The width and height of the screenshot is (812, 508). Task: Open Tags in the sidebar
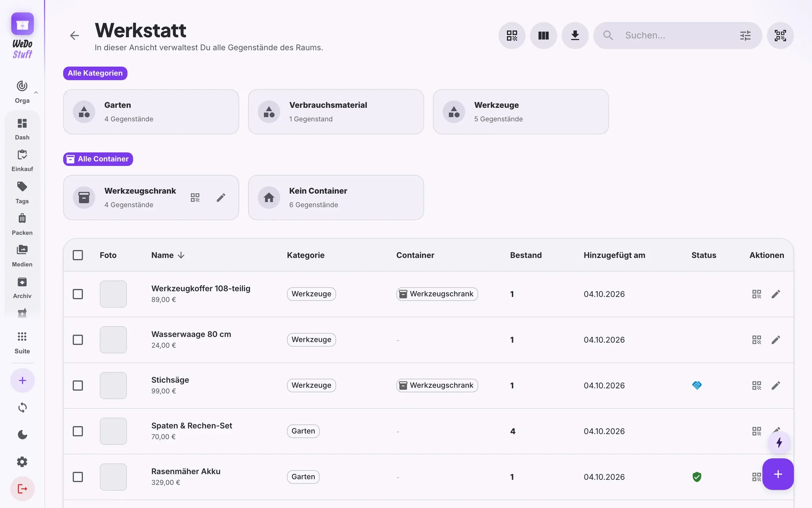coord(22,192)
